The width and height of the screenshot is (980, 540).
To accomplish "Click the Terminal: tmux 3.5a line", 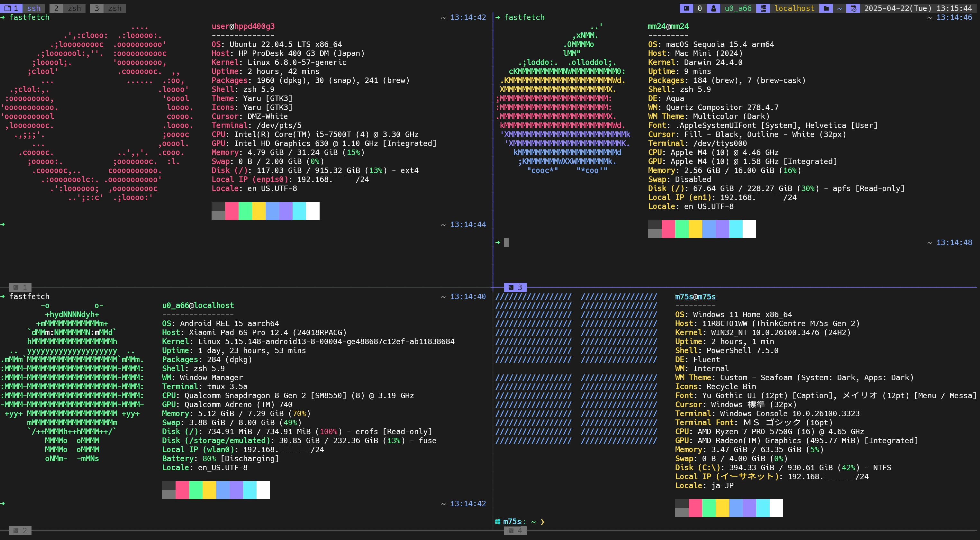I will (x=205, y=387).
